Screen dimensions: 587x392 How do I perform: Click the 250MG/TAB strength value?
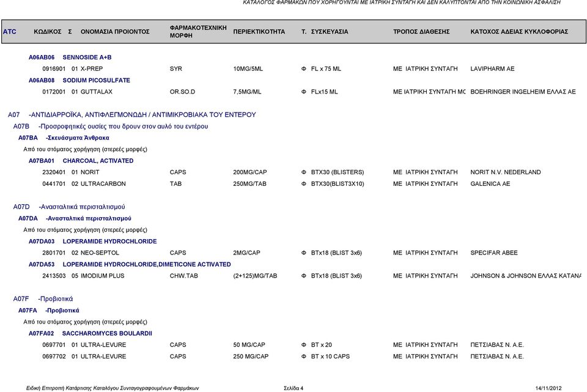(x=249, y=184)
